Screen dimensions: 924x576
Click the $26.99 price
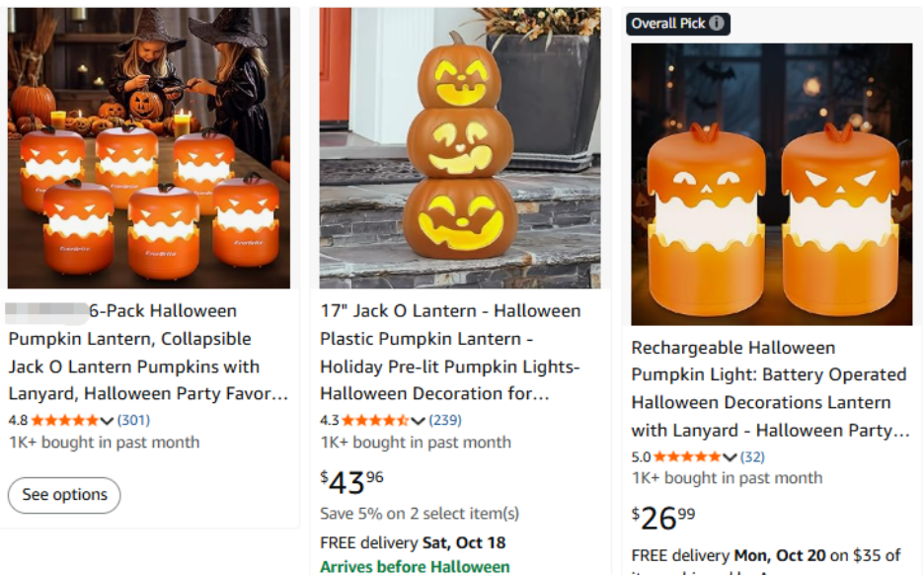(663, 518)
